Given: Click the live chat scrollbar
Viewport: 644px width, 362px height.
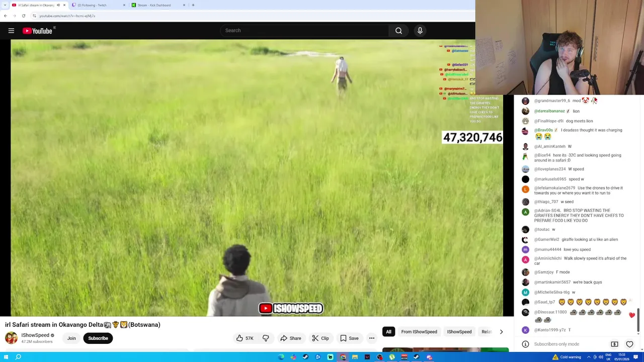Looking at the screenshot, I should pyautogui.click(x=638, y=320).
